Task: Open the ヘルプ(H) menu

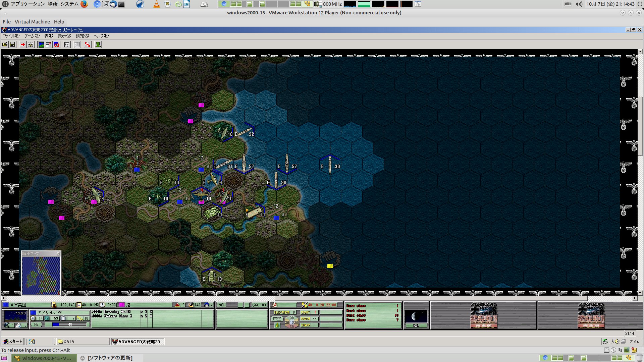Action: (101, 36)
